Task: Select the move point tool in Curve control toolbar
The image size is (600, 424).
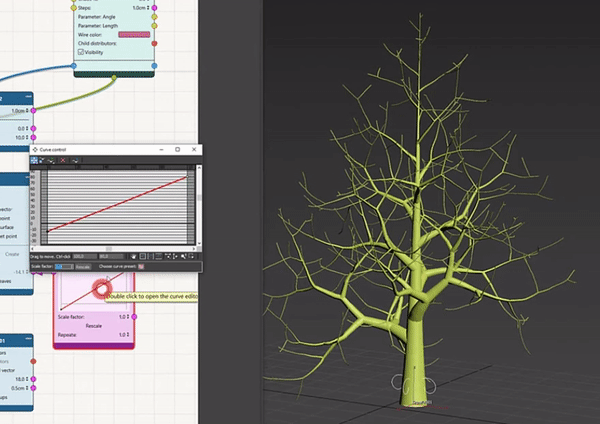Action: (x=35, y=160)
